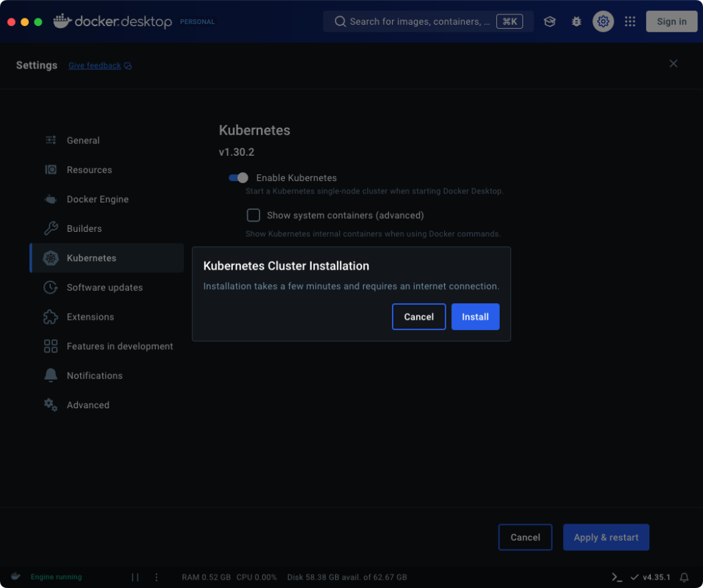Viewport: 703px width, 588px height.
Task: Open the Learning Center stack icon
Action: [549, 21]
